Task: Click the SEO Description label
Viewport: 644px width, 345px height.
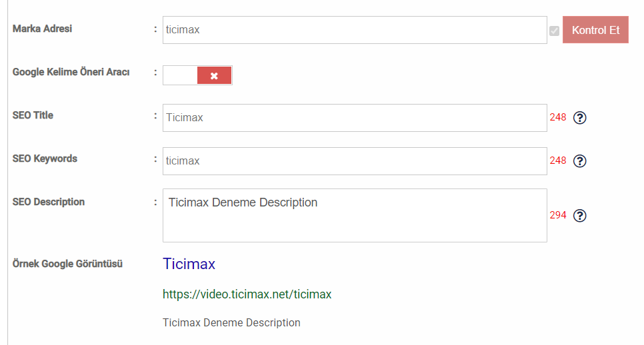Action: point(49,202)
